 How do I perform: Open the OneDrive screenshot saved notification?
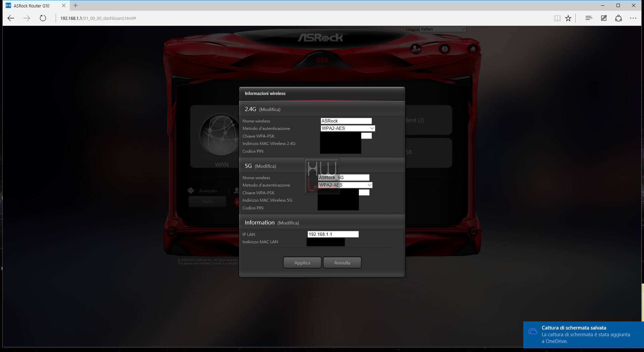pos(584,335)
